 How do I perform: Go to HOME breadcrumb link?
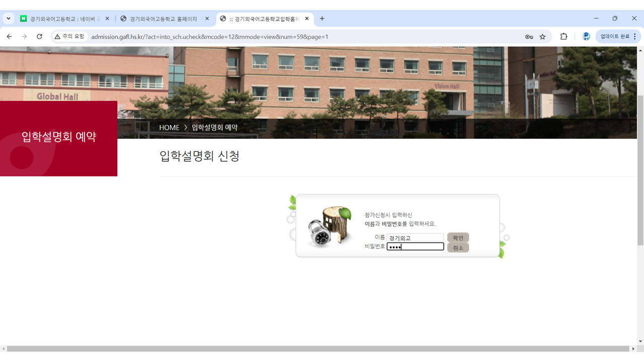(169, 128)
